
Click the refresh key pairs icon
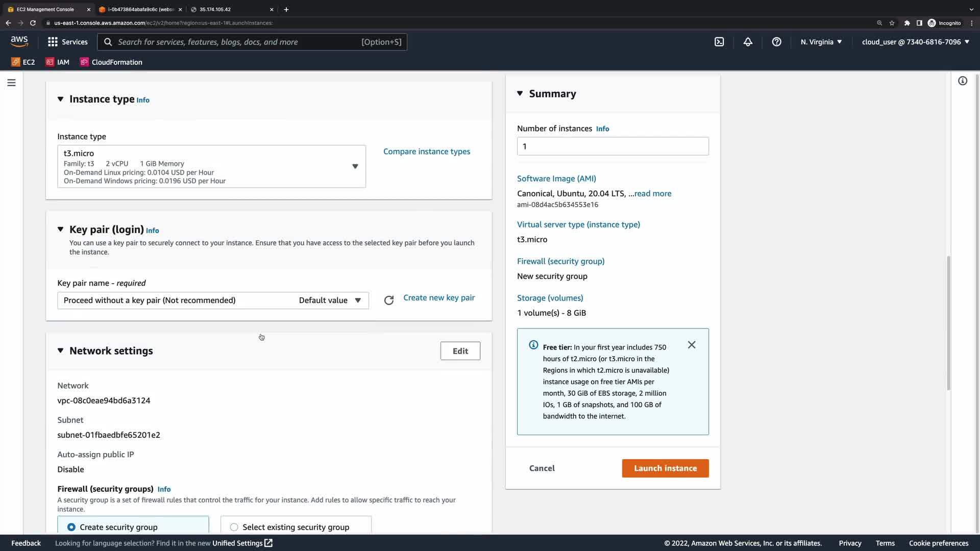coord(389,300)
